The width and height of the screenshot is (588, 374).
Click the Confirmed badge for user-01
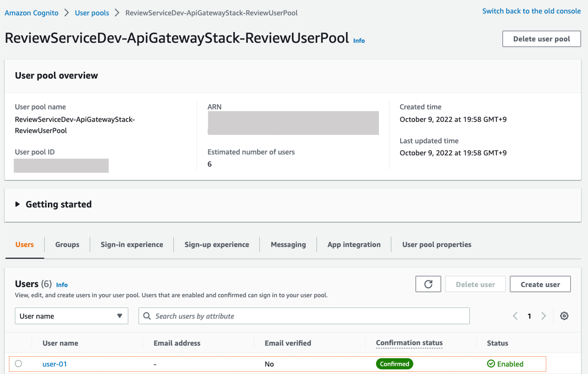tap(395, 364)
